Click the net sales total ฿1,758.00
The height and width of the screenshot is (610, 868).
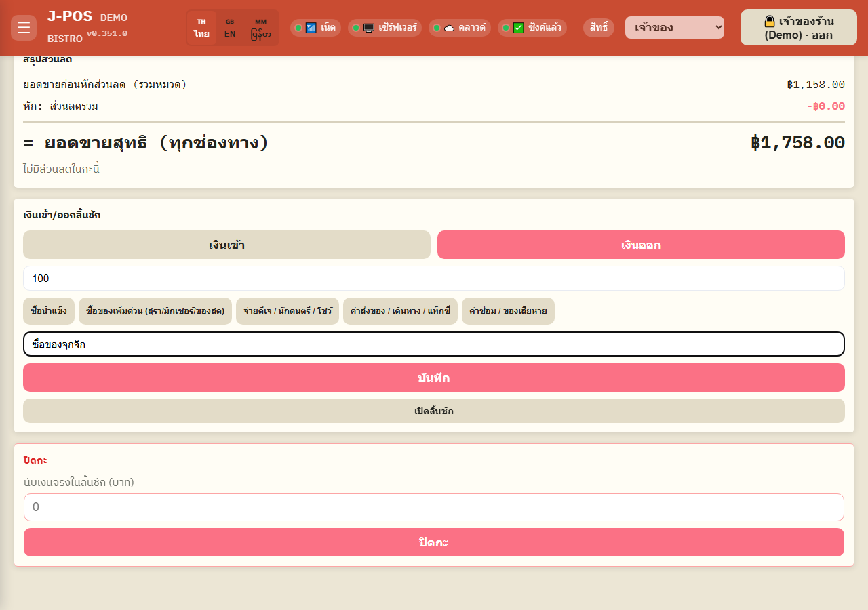[797, 143]
